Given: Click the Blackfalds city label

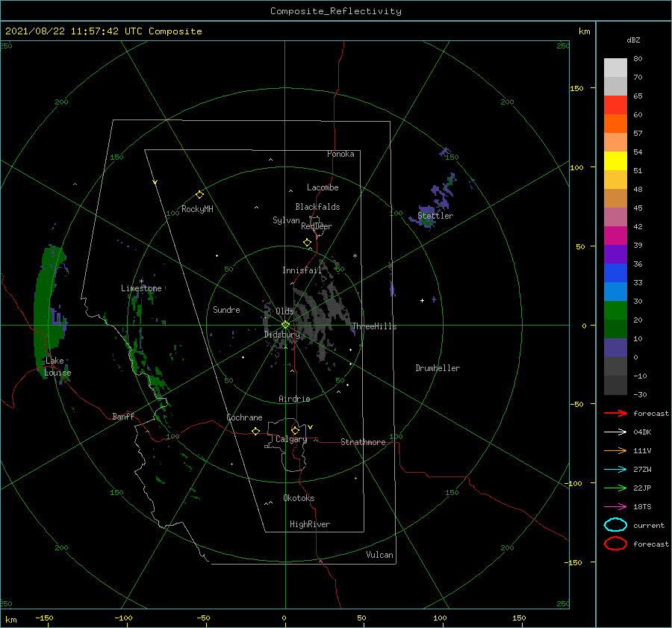Looking at the screenshot, I should tap(317, 207).
